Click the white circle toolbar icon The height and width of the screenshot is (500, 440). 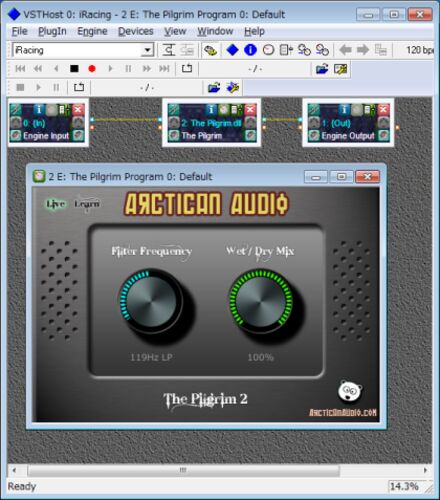point(268,50)
